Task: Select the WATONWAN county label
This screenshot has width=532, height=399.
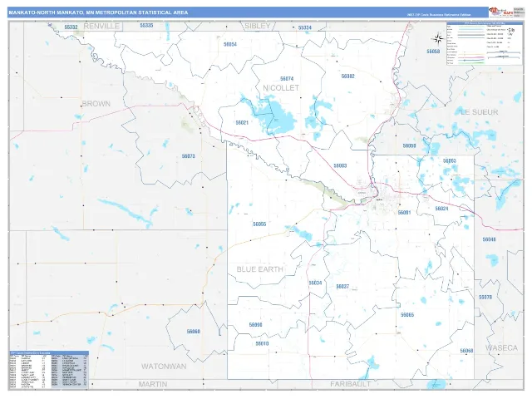Action: [x=164, y=367]
